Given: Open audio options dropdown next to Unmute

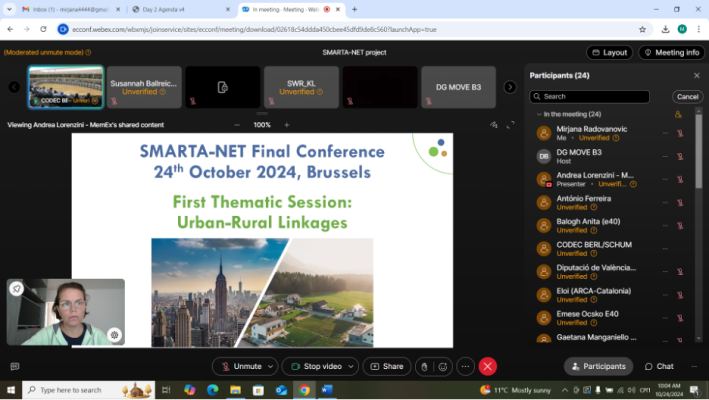Looking at the screenshot, I should pos(270,367).
